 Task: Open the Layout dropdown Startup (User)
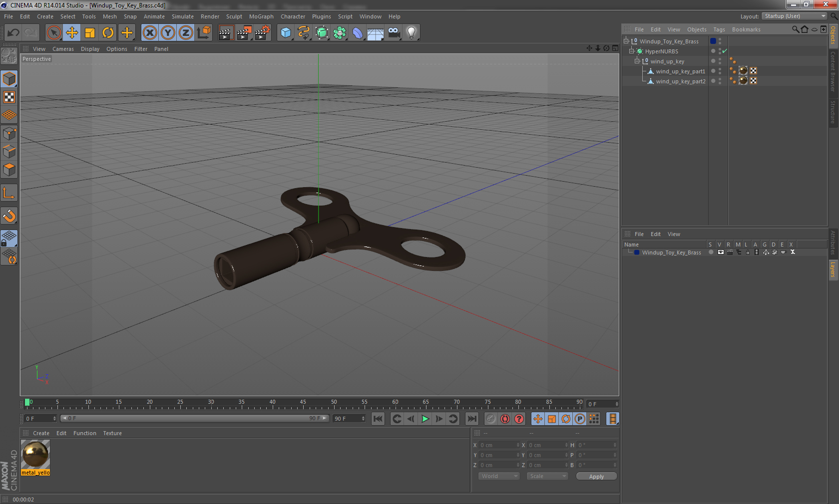(x=795, y=16)
